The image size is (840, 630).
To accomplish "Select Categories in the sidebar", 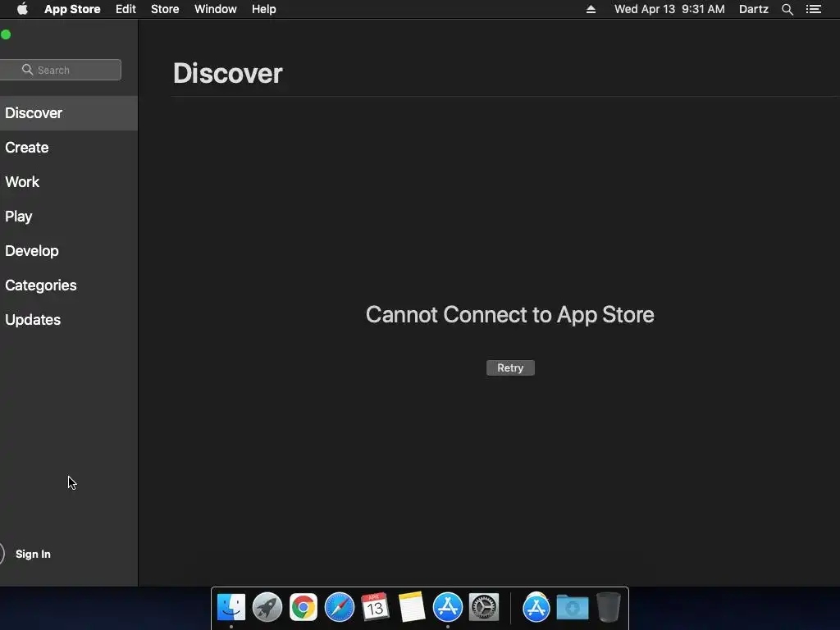I will (69, 285).
